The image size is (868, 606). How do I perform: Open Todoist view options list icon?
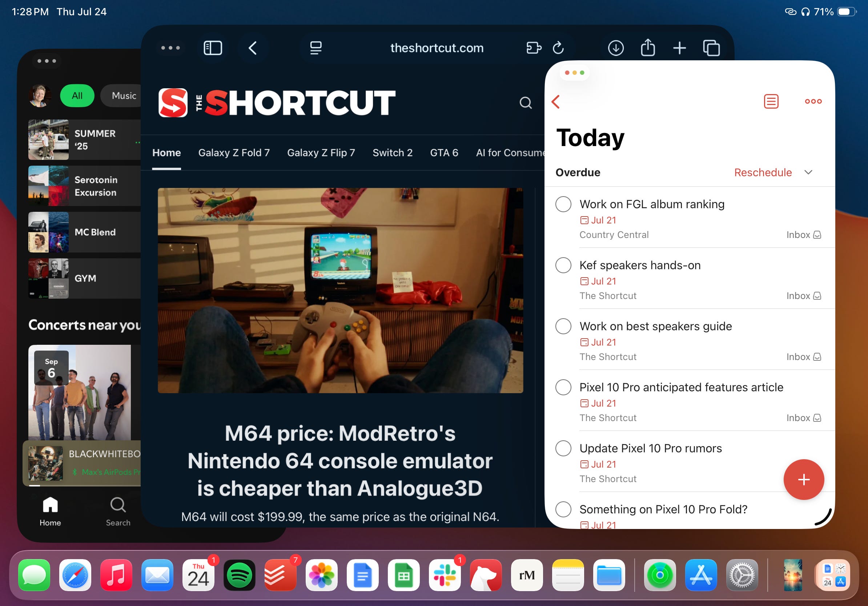771,101
